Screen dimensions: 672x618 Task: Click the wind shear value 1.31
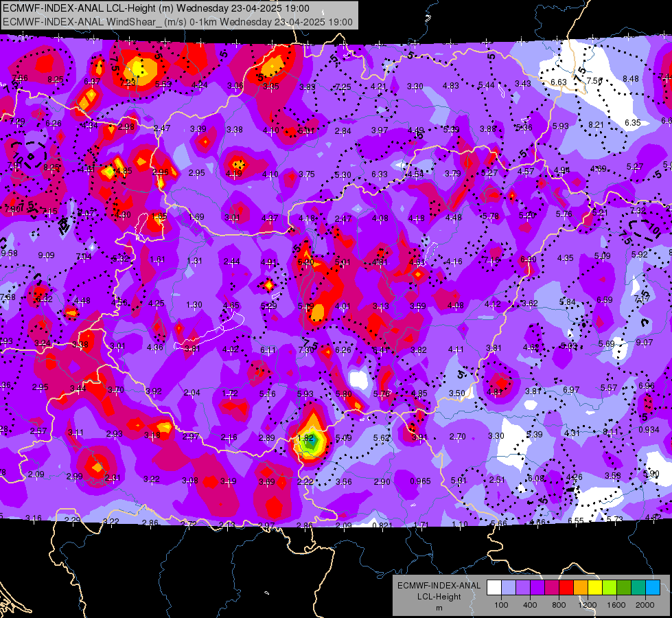tap(194, 261)
